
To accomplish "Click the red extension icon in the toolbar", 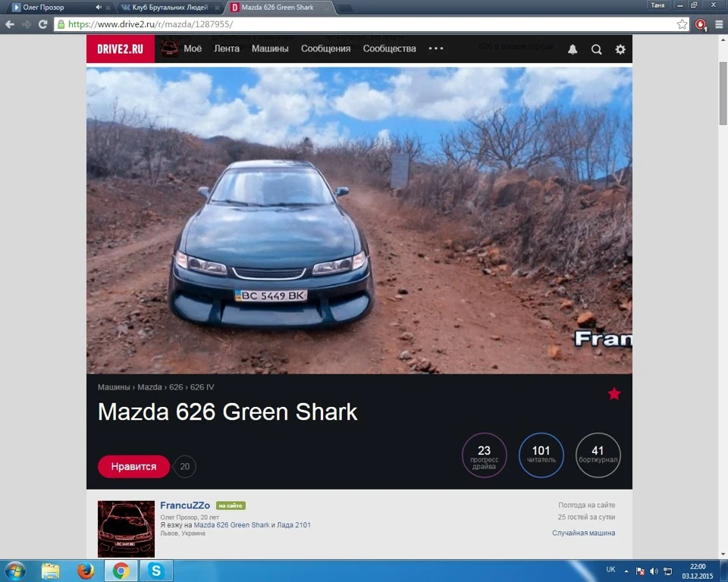I will 700,24.
